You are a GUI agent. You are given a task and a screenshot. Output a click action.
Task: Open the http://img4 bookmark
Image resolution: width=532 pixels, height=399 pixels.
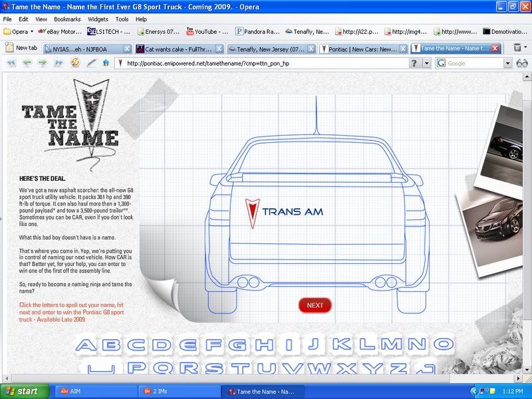click(406, 31)
